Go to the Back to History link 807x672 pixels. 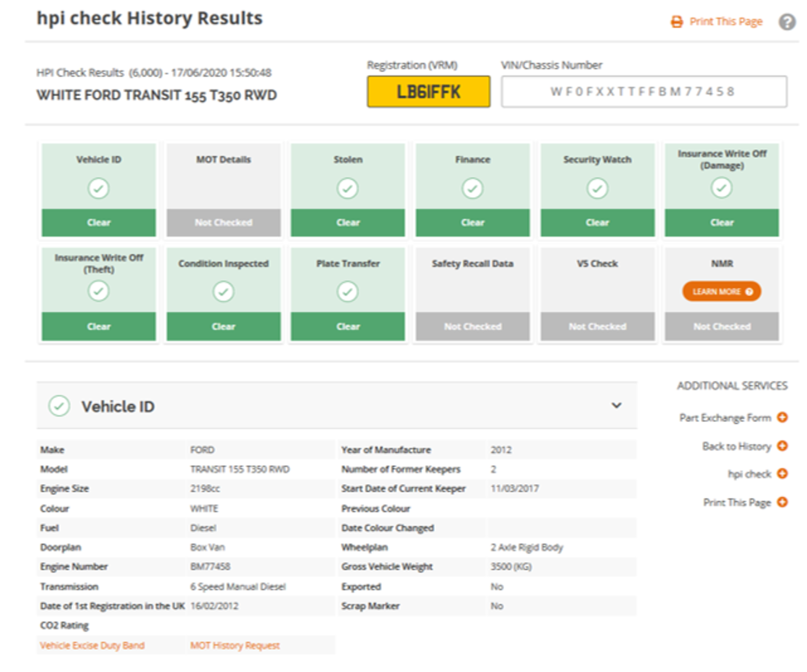pyautogui.click(x=737, y=446)
